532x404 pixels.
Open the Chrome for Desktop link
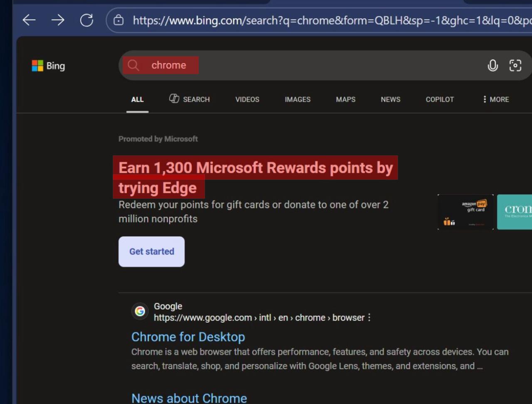pos(188,337)
